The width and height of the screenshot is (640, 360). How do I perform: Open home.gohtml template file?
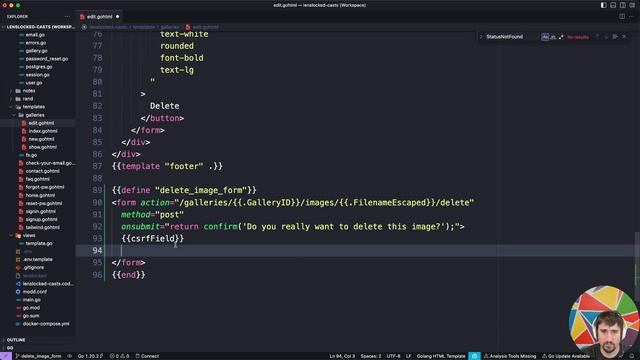pyautogui.click(x=40, y=195)
